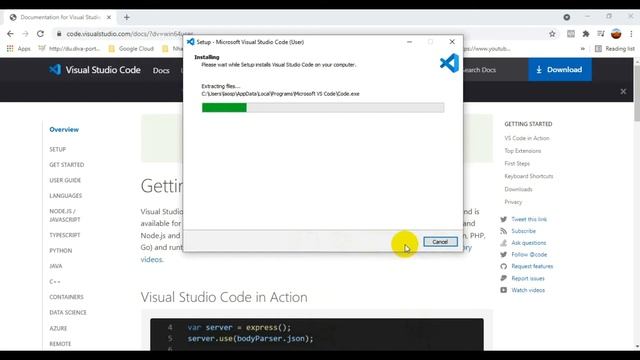Jump to Privacy section link
The width and height of the screenshot is (640, 360).
[513, 202]
